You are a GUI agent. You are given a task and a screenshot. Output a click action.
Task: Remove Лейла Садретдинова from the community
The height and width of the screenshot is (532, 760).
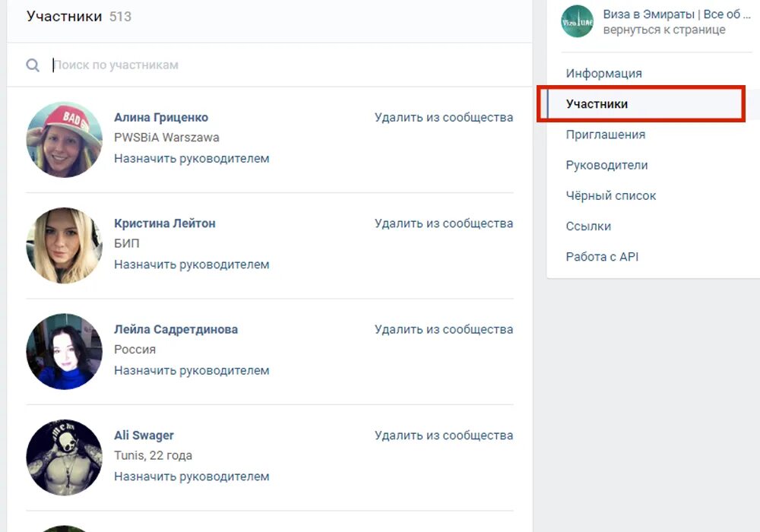point(443,329)
